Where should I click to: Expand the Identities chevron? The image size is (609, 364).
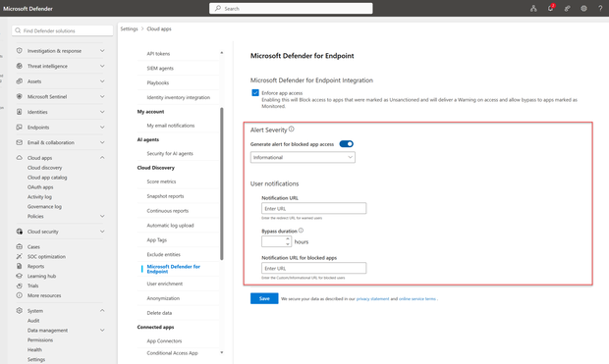(102, 112)
